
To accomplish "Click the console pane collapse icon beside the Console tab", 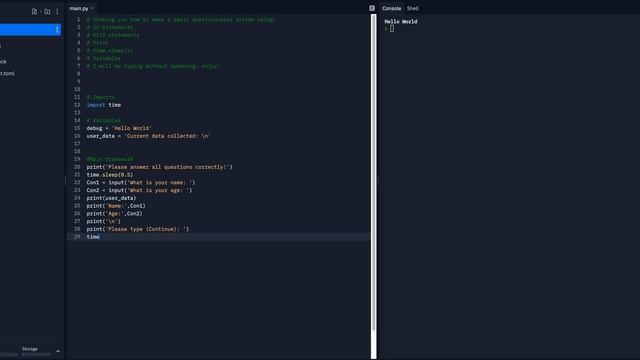I will (372, 8).
